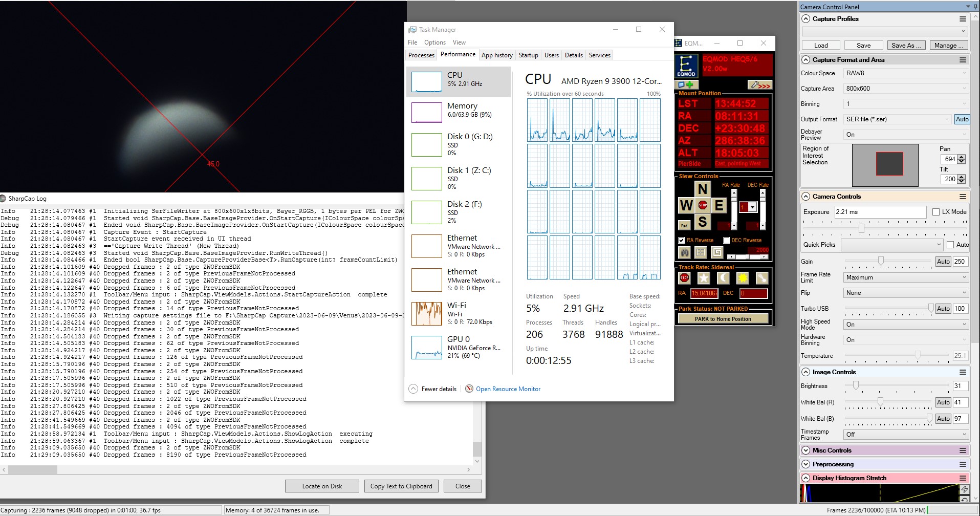The width and height of the screenshot is (980, 516).
Task: Set custom tracking with the comet icon
Action: [762, 278]
